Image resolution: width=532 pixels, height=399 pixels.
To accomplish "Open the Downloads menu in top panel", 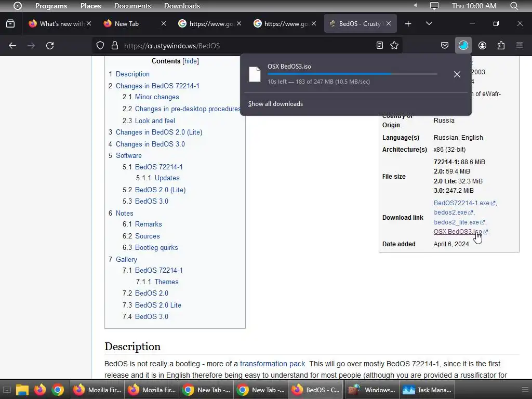I will (182, 6).
